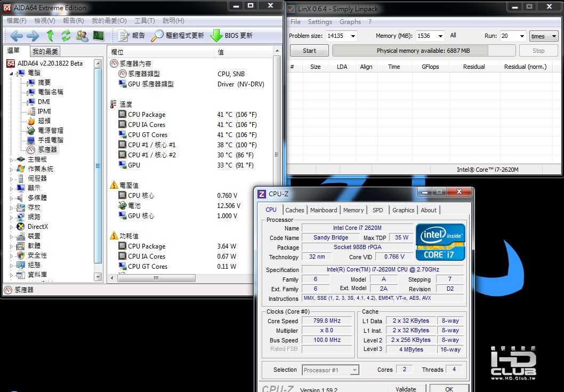Select 電腦名稱 in the AIDA64 tree

pos(50,92)
